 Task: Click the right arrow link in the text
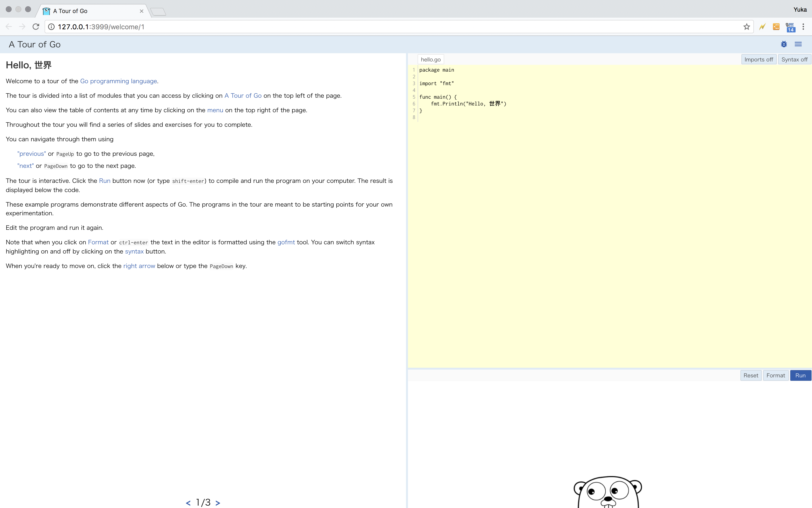point(139,266)
